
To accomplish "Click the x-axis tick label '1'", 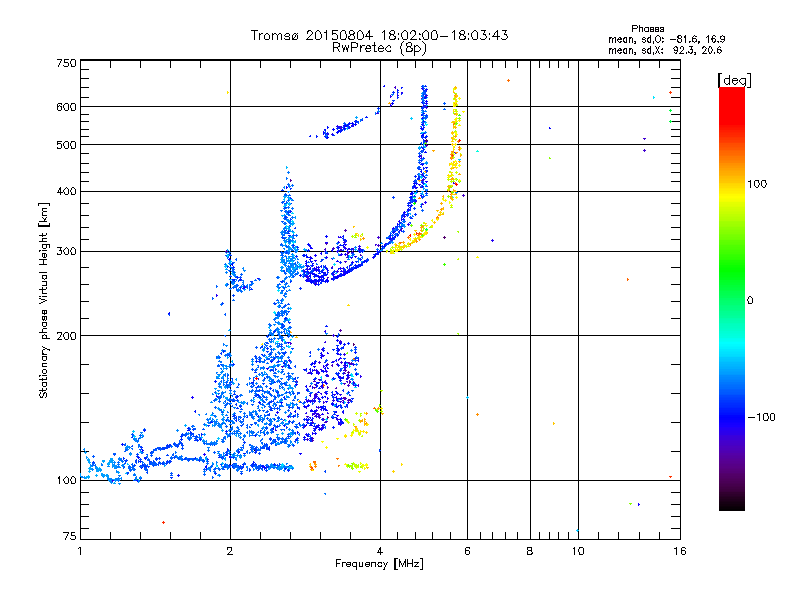I will point(80,551).
